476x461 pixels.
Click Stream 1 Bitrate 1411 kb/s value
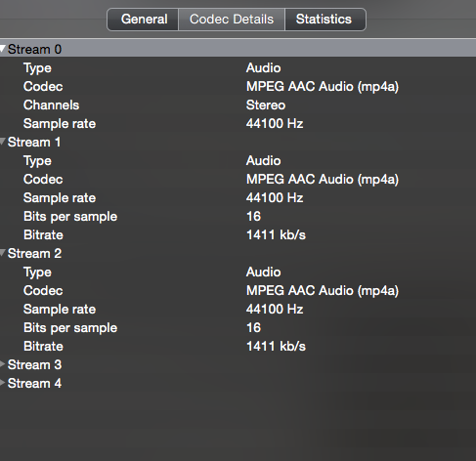[x=276, y=234]
